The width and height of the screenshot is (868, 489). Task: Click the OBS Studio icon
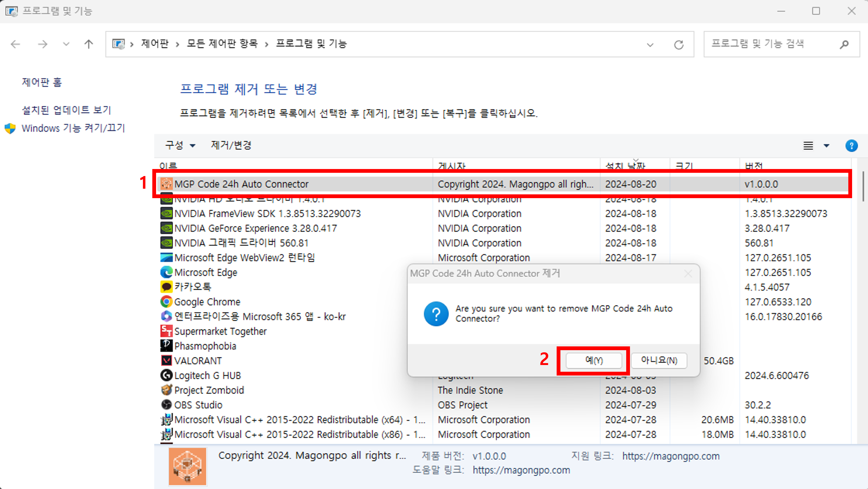pyautogui.click(x=167, y=405)
